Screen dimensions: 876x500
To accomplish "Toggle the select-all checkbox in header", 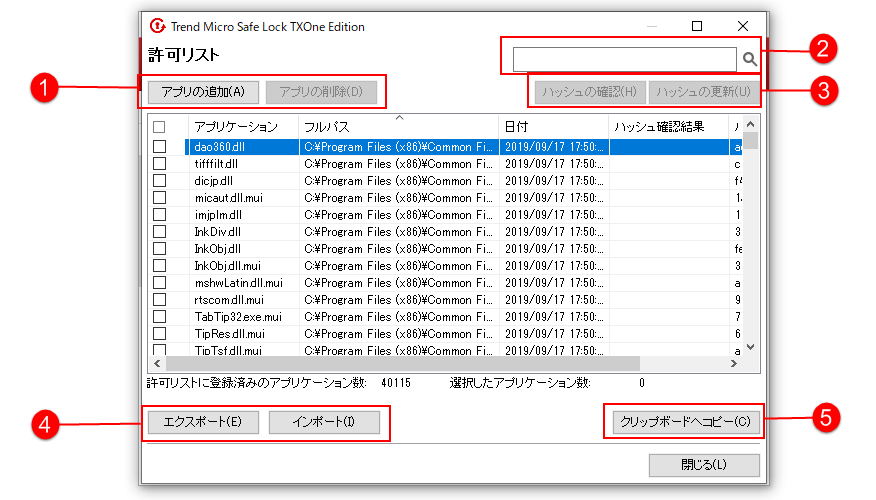I will [159, 127].
